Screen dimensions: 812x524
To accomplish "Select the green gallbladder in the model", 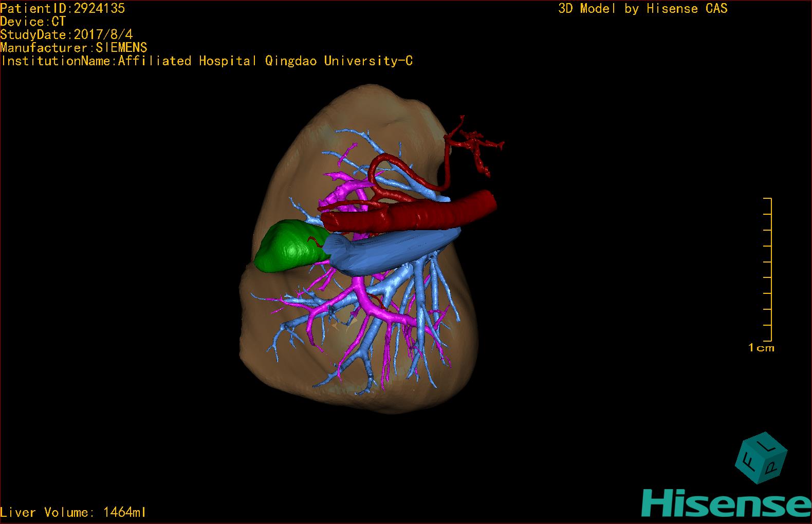I will 293,246.
